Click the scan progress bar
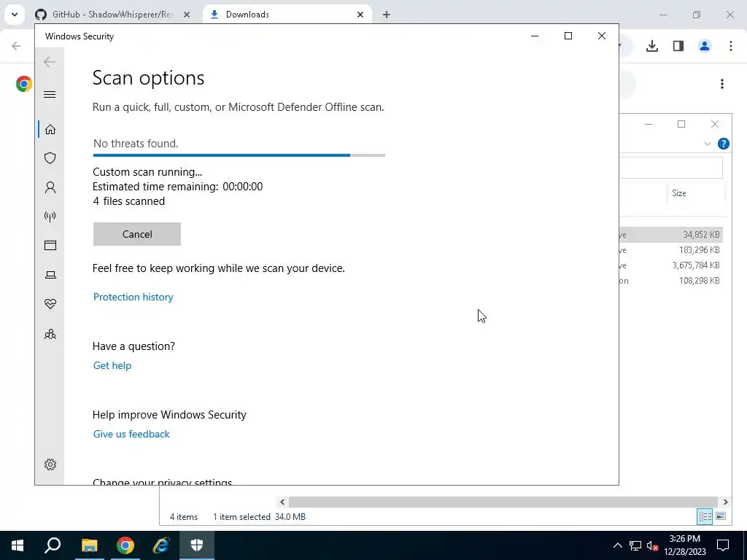Viewport: 747px width, 560px height. click(239, 155)
